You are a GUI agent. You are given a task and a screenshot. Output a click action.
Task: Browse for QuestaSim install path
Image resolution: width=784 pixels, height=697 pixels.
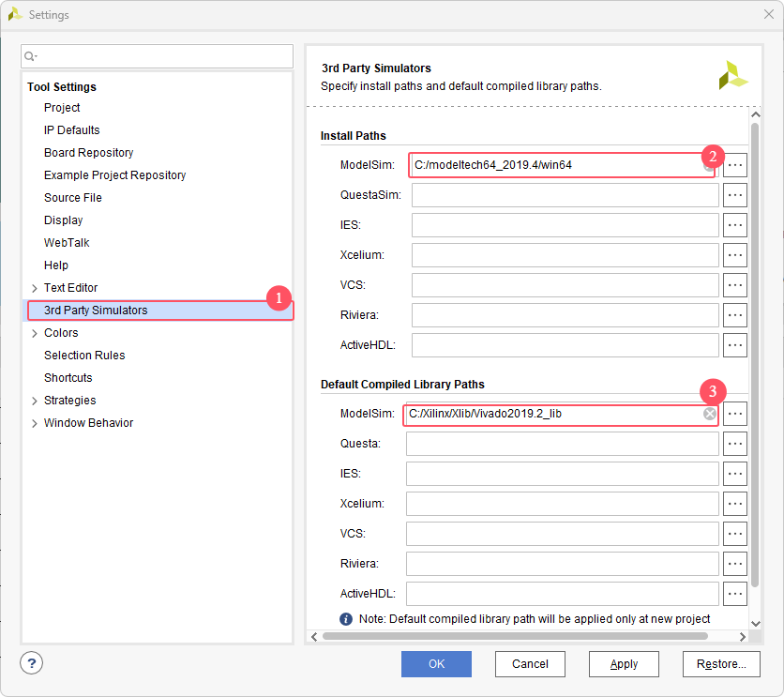734,195
